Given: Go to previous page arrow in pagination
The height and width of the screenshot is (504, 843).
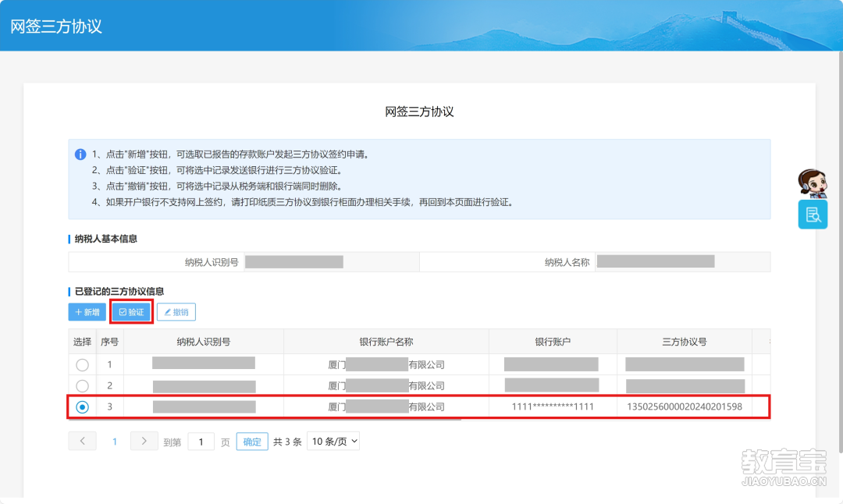Looking at the screenshot, I should 82,441.
